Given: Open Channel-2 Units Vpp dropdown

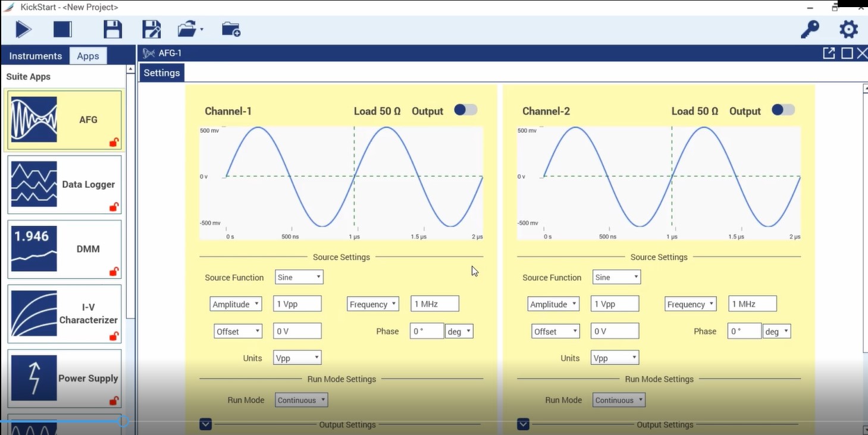Looking at the screenshot, I should coord(615,358).
